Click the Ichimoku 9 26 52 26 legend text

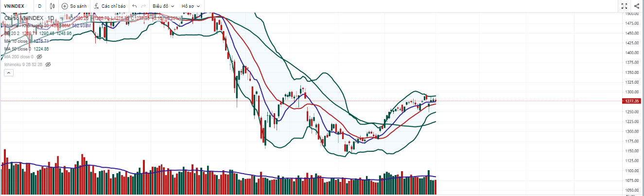click(23, 64)
